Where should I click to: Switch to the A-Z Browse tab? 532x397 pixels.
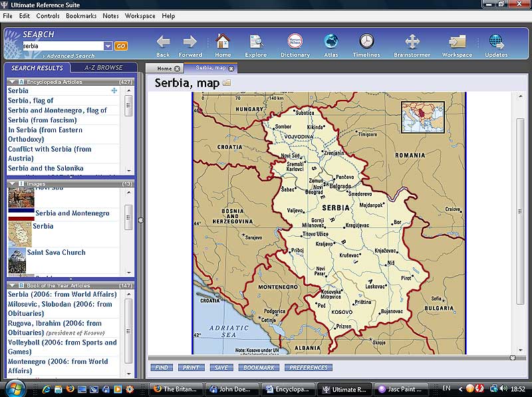(104, 68)
